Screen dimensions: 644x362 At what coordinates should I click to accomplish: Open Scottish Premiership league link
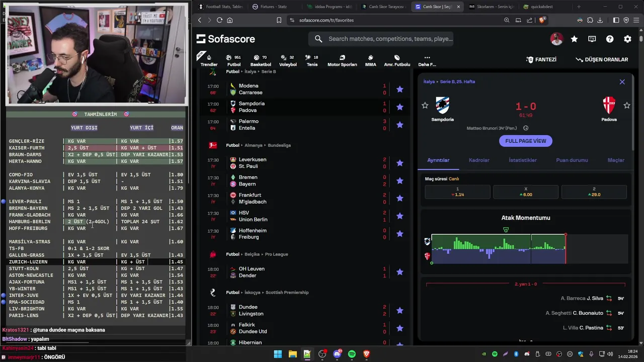287,292
